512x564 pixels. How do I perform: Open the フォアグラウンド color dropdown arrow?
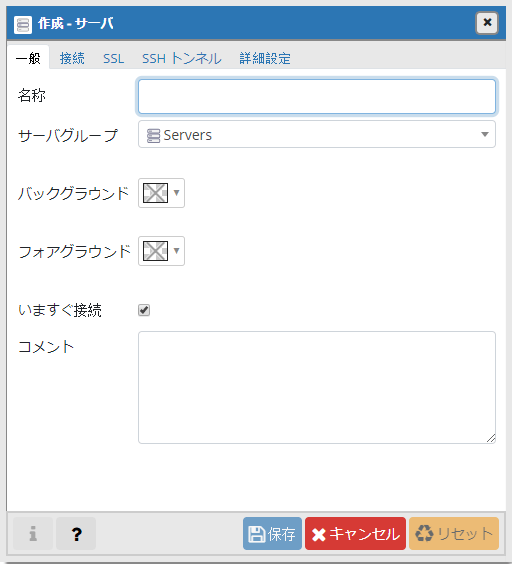pos(176,251)
